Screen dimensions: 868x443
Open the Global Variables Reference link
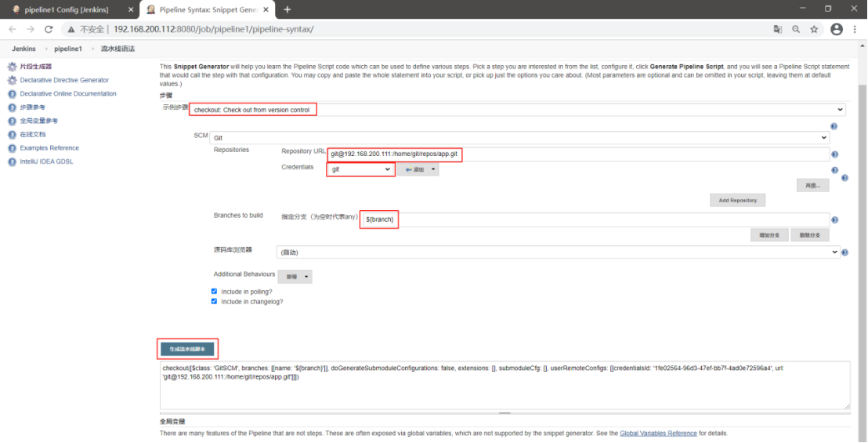(x=658, y=433)
